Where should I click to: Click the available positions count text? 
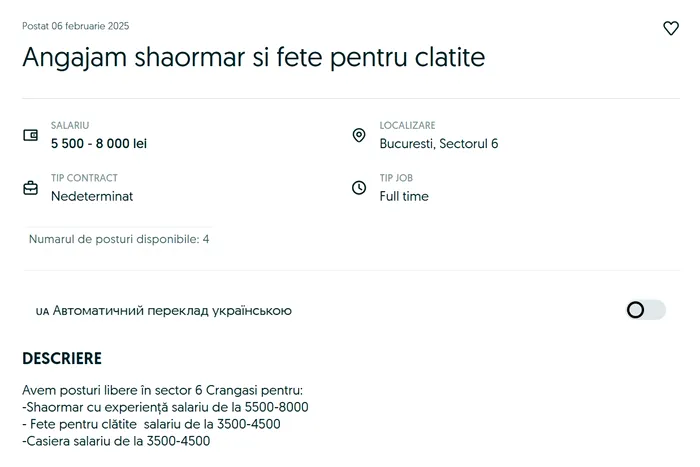click(119, 239)
